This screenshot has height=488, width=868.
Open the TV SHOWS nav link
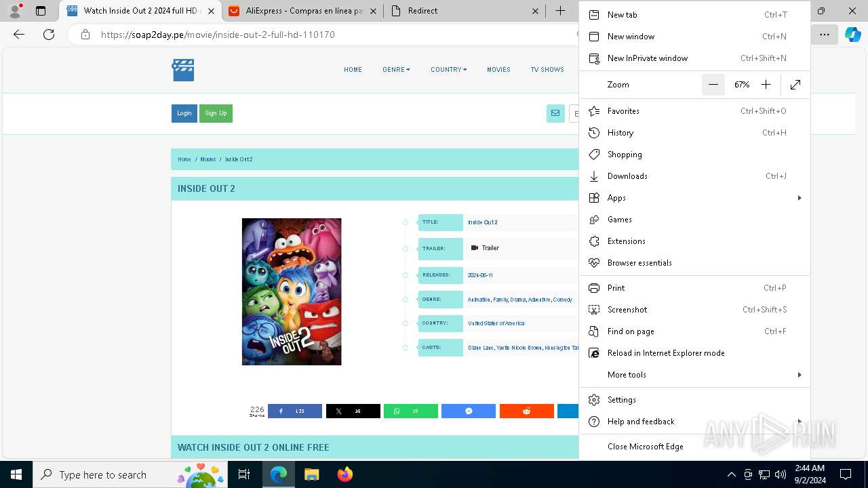click(x=547, y=70)
